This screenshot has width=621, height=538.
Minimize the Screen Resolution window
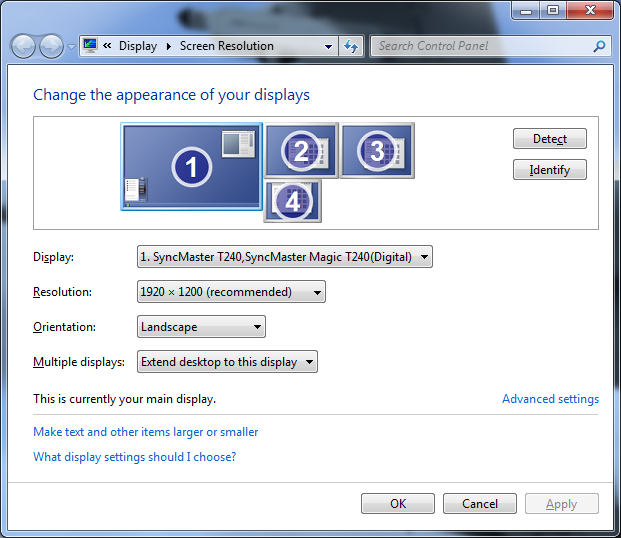coord(526,11)
